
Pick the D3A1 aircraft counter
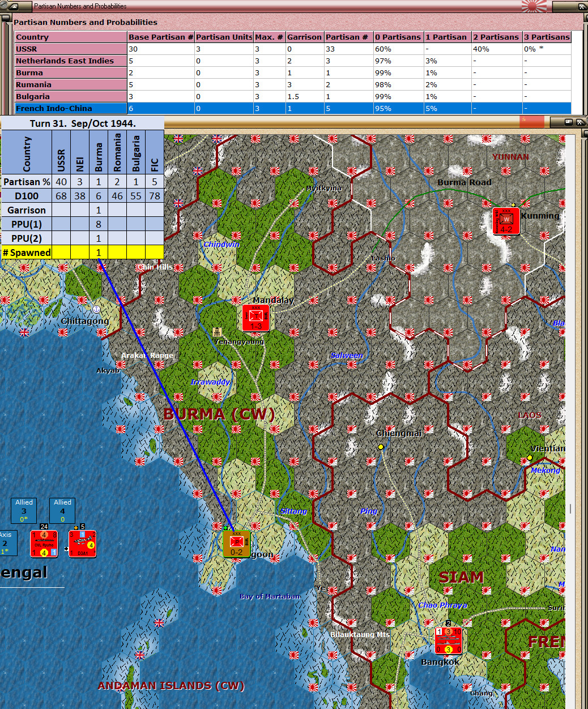(x=82, y=544)
